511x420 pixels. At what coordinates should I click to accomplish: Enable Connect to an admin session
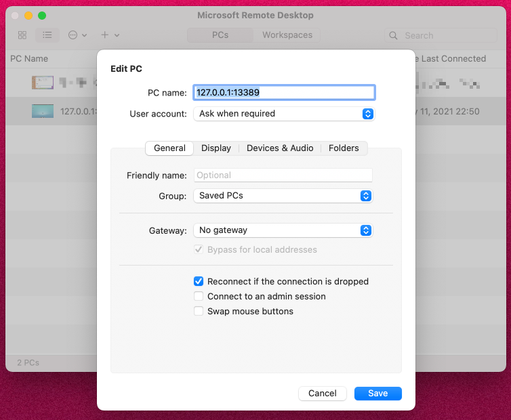click(199, 296)
